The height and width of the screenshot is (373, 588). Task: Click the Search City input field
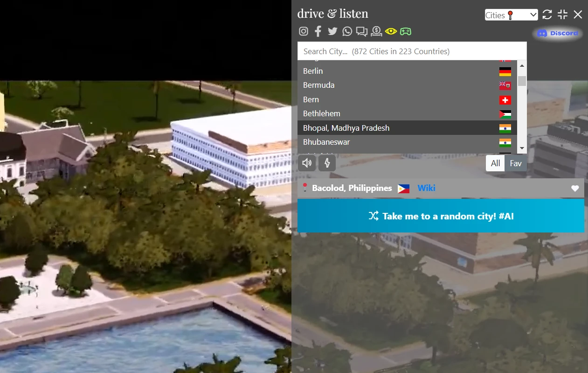click(x=412, y=51)
